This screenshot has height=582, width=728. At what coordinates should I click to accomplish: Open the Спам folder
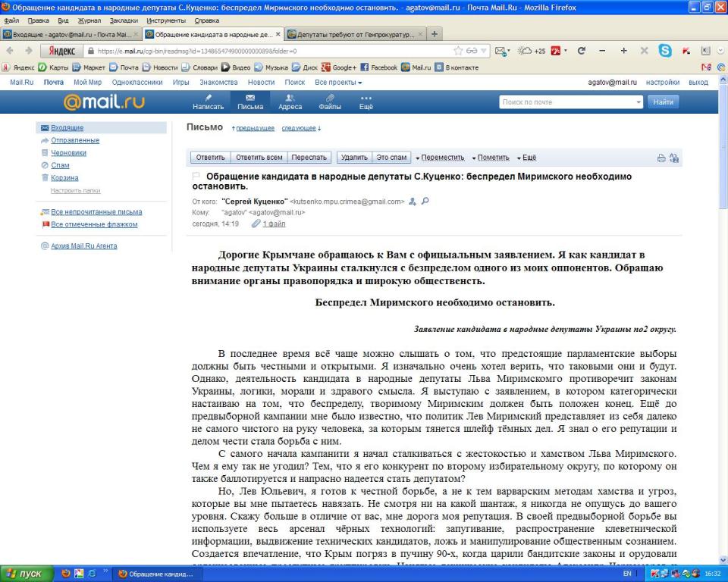(60, 165)
